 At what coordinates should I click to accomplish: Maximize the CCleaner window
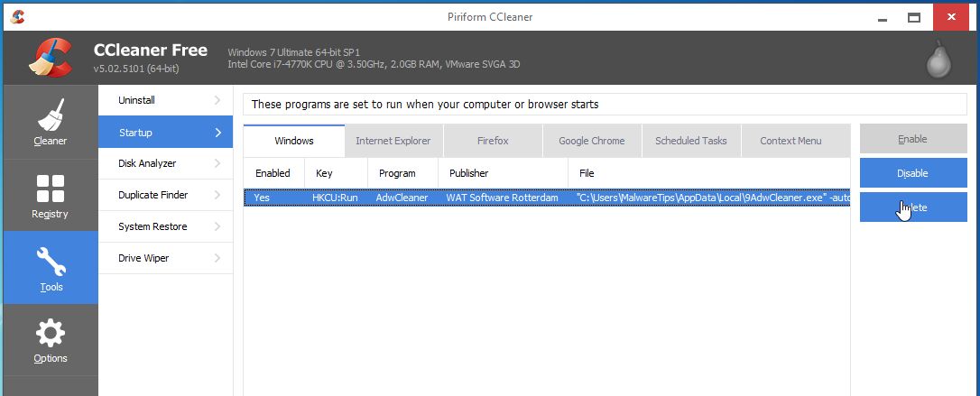(x=914, y=17)
